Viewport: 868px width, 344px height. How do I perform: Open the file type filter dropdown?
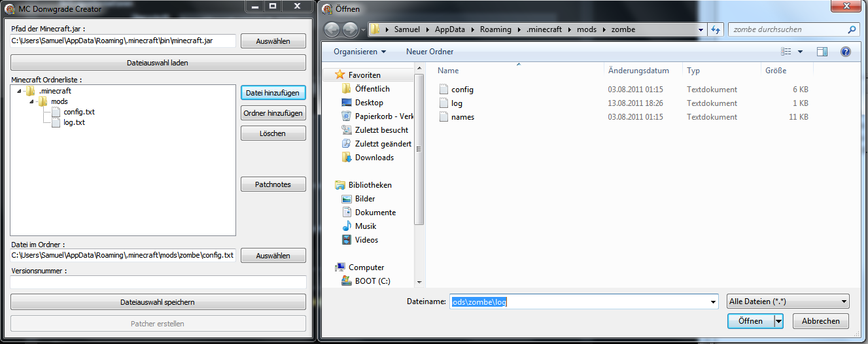(x=788, y=301)
